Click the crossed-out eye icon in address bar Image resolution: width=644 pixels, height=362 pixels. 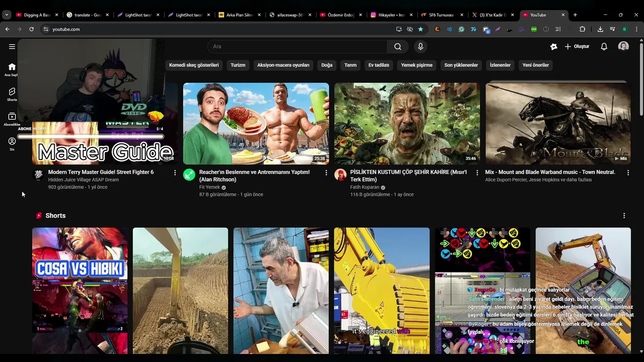point(410,29)
